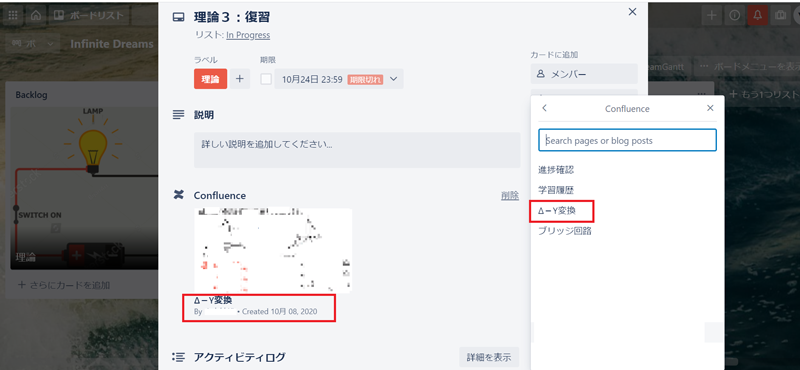Select 学習履歴 in Confluence list
This screenshot has height=370, width=800.
click(x=556, y=190)
